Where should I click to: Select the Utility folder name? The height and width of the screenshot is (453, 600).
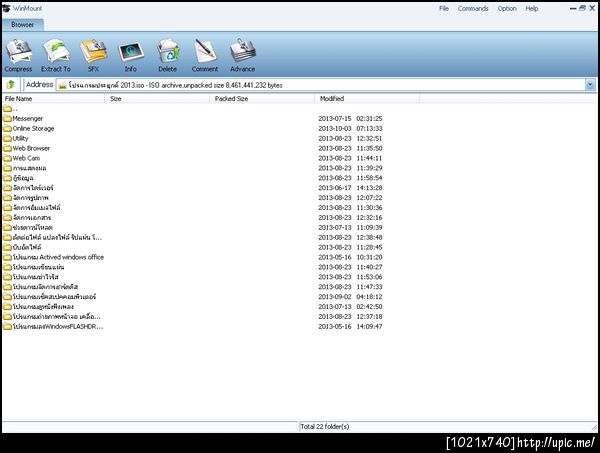21,139
